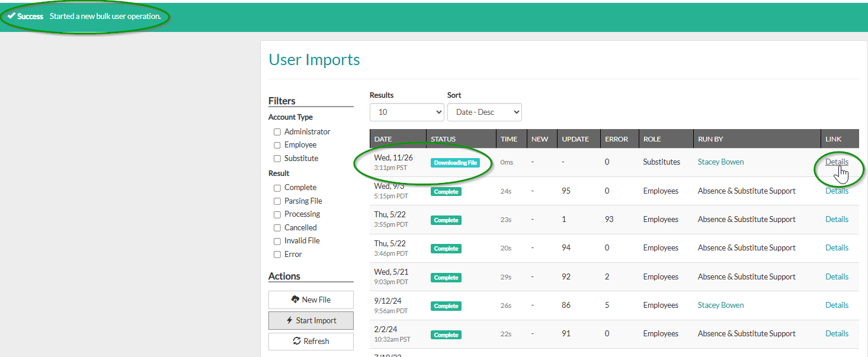Open Details for the 9/12/24 import

pyautogui.click(x=837, y=305)
